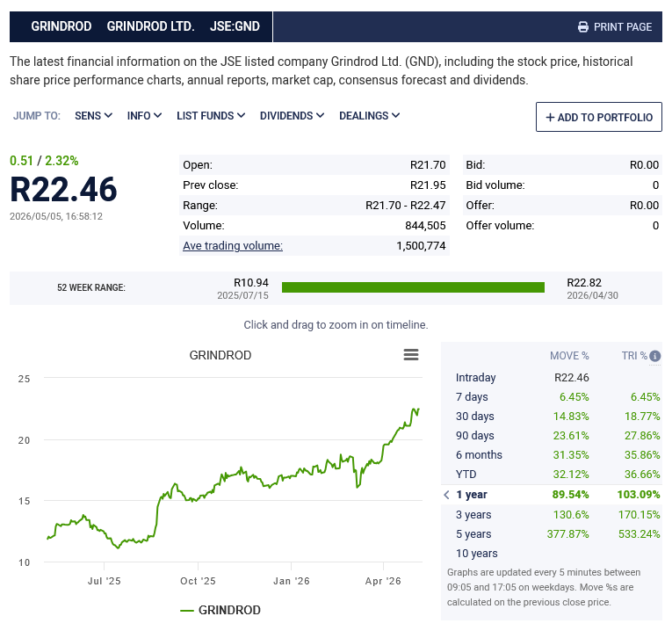
Task: Select the 30 days period row
Action: pyautogui.click(x=552, y=417)
